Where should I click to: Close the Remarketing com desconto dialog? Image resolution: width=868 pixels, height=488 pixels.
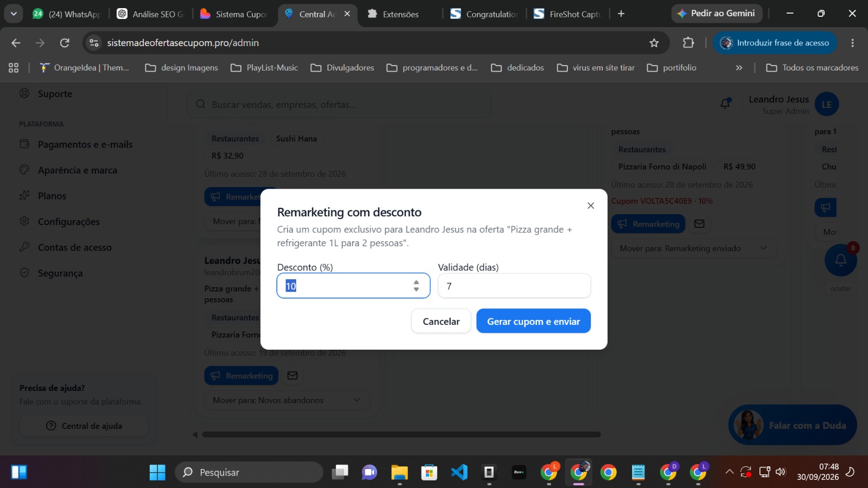591,206
